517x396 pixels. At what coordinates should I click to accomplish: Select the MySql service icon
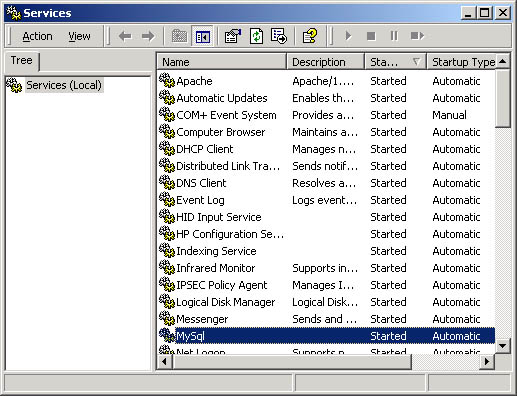(x=167, y=336)
